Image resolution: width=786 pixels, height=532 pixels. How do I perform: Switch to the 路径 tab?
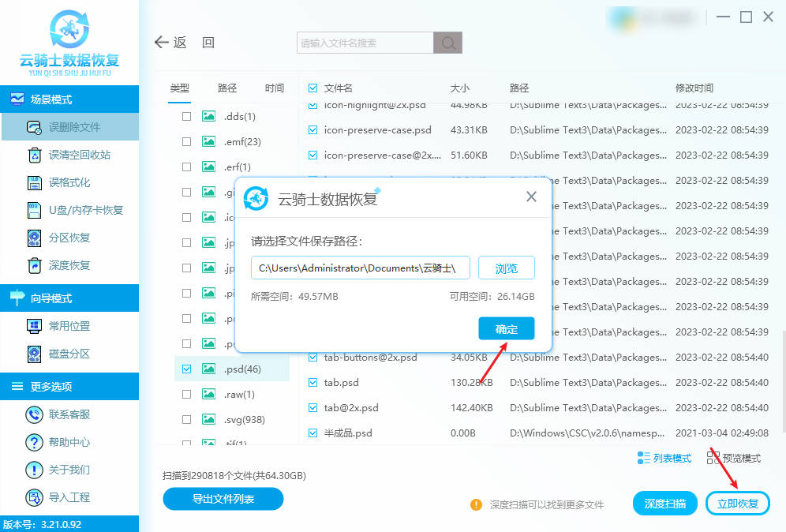click(x=227, y=88)
